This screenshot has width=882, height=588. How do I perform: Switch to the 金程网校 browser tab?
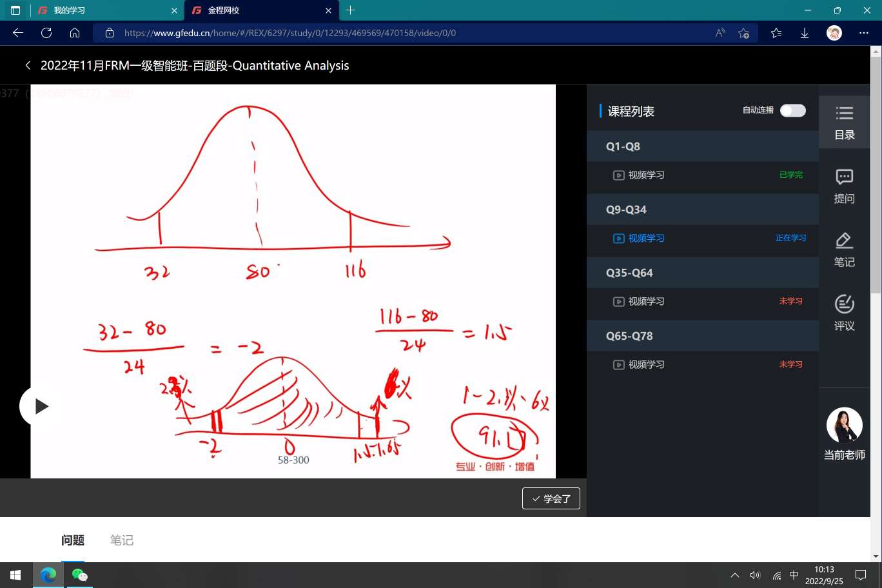[261, 10]
